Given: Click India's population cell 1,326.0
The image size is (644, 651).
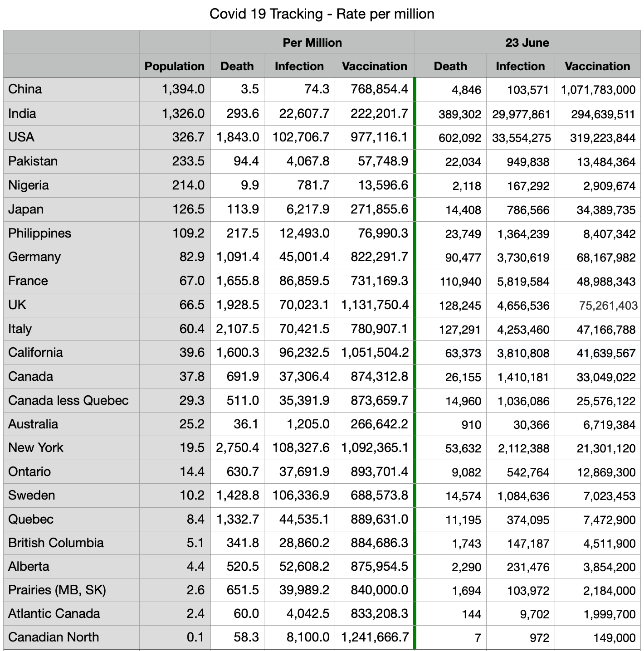Looking at the screenshot, I should tap(183, 113).
